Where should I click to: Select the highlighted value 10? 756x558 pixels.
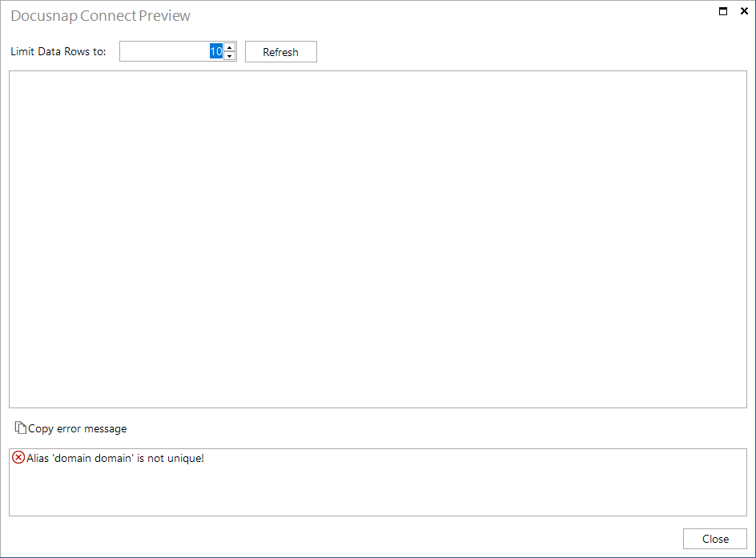pos(216,51)
